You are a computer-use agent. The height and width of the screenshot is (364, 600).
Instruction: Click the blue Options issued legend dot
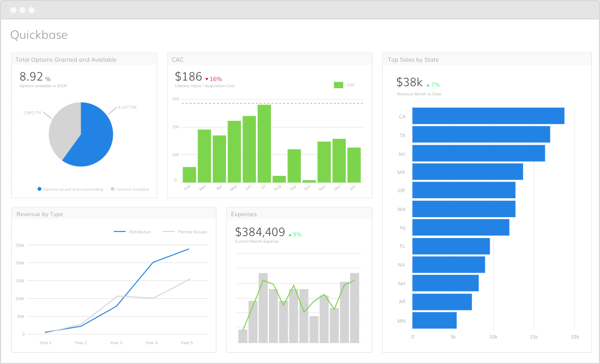point(39,189)
